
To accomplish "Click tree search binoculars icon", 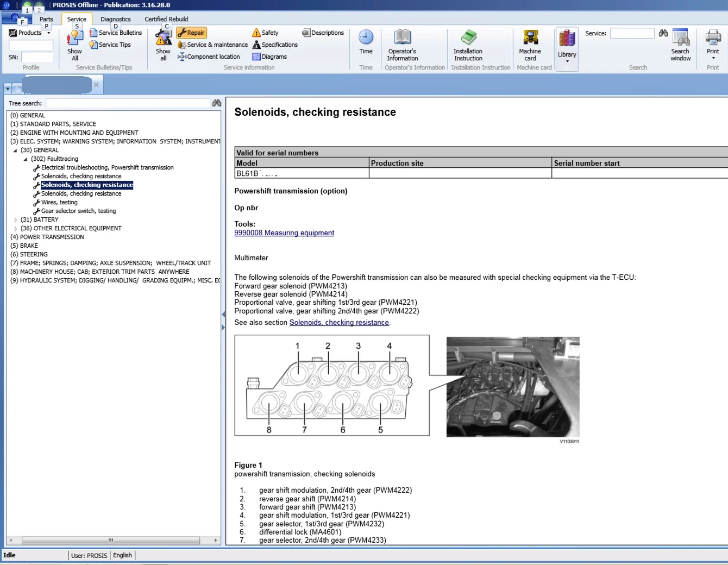I will (217, 103).
